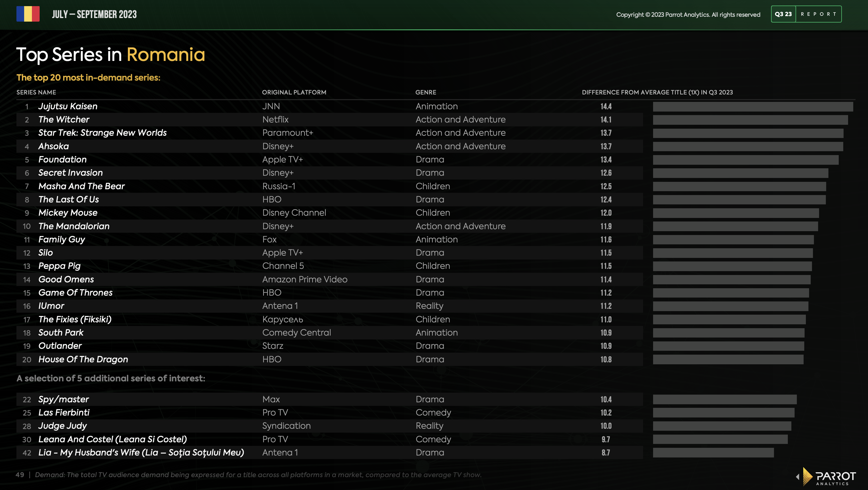This screenshot has width=868, height=490.
Task: Click the House Of The Dragon demand bar
Action: tap(728, 359)
